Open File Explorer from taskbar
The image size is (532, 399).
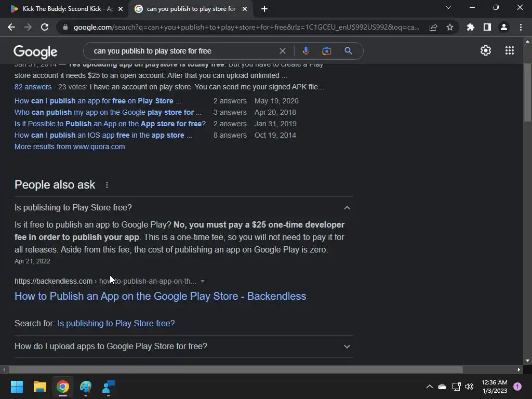tap(39, 387)
